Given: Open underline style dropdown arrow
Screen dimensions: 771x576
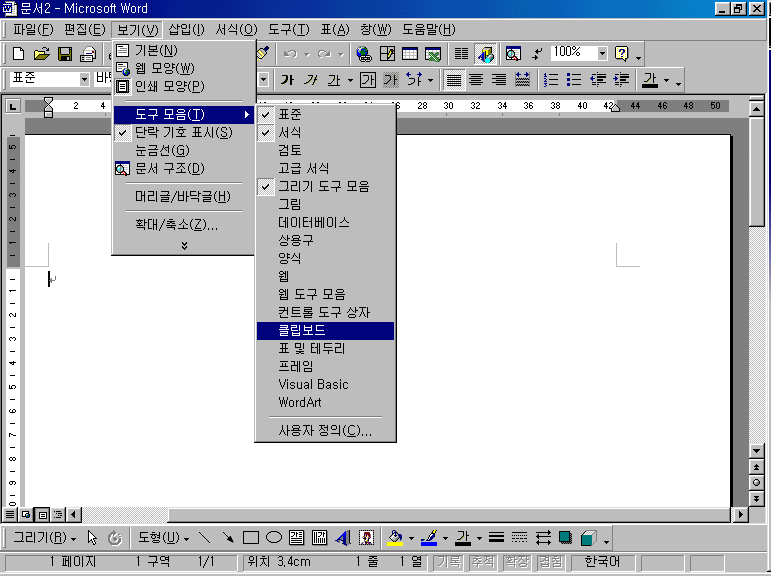Looking at the screenshot, I should (x=350, y=80).
